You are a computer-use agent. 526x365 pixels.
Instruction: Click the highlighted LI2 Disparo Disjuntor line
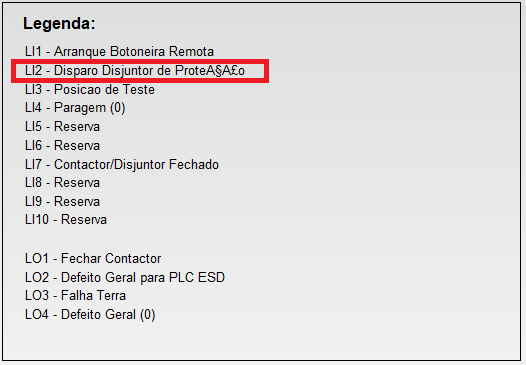coord(135,70)
